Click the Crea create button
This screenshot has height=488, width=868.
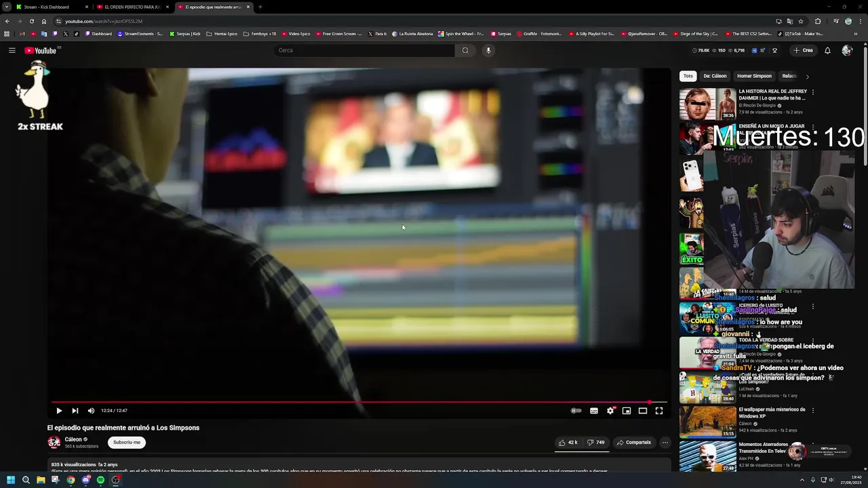804,50
